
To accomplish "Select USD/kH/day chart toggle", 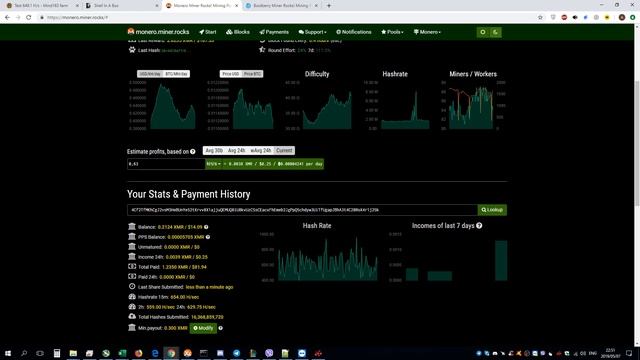I will pos(150,74).
